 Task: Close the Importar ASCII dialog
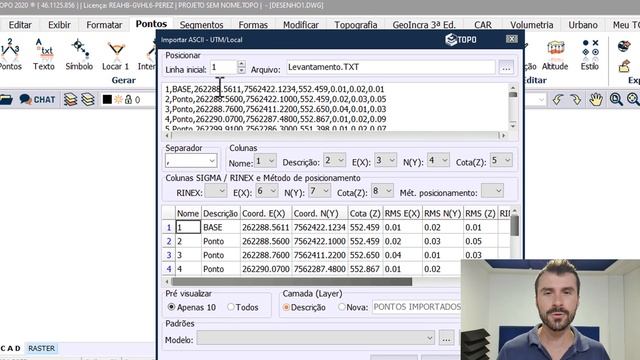511,39
